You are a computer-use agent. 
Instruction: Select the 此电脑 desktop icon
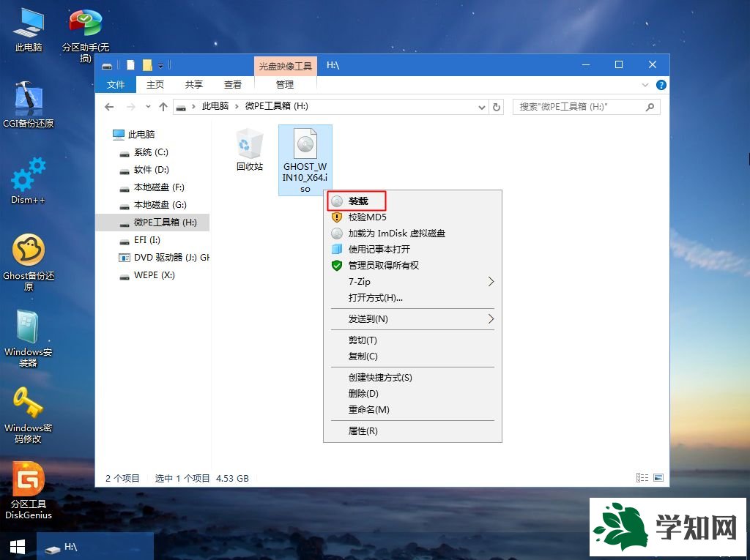point(28,29)
